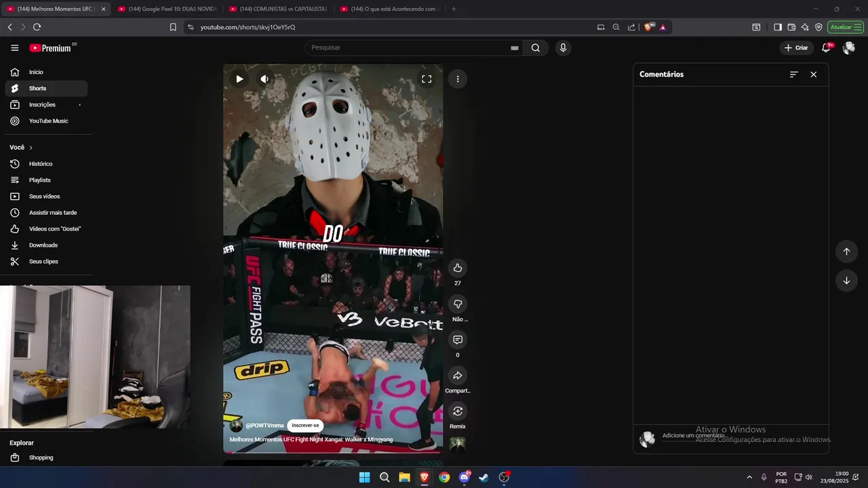Enter fullscreen on the Short
Image resolution: width=868 pixels, height=488 pixels.
click(x=427, y=79)
